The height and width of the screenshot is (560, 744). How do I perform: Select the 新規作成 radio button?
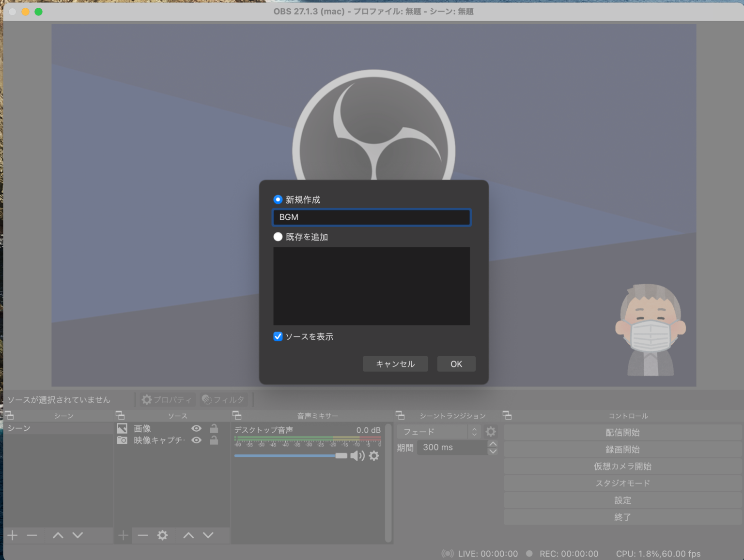pos(278,199)
